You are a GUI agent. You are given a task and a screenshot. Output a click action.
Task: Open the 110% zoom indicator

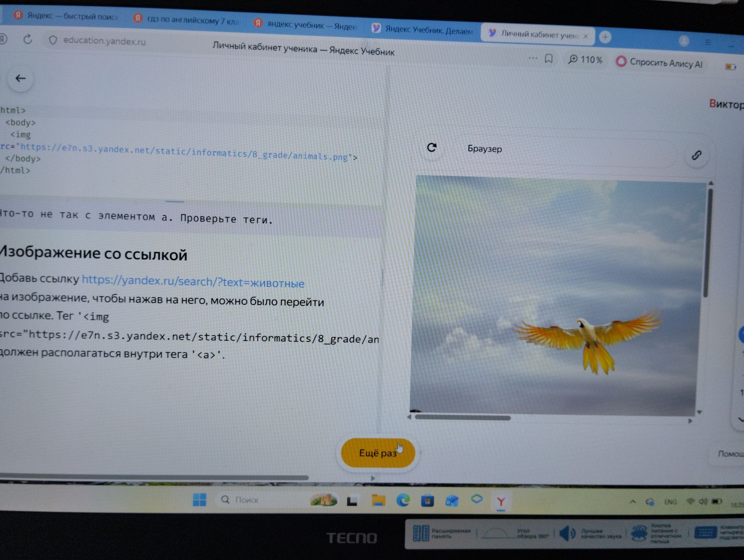tap(585, 60)
